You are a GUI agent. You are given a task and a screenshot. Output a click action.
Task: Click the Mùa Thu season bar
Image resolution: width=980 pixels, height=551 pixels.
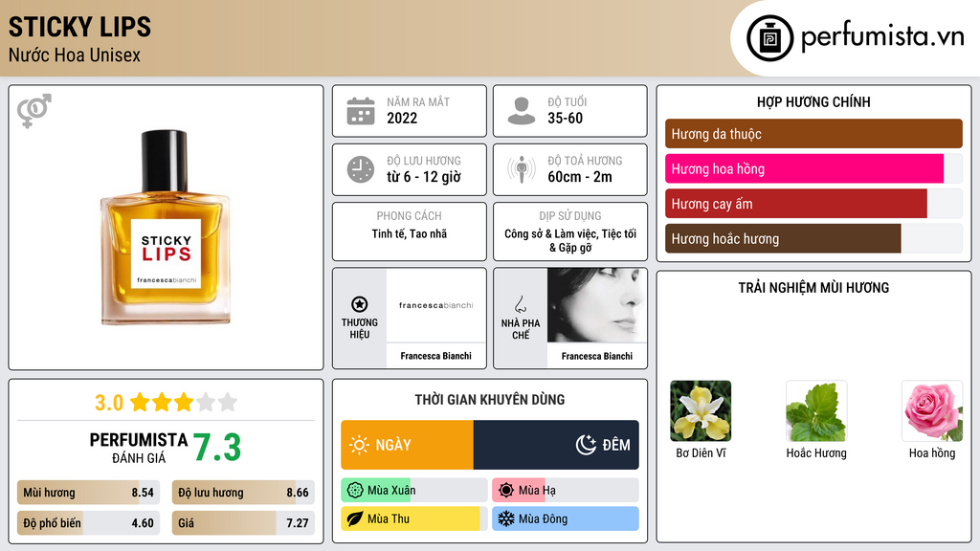click(414, 518)
